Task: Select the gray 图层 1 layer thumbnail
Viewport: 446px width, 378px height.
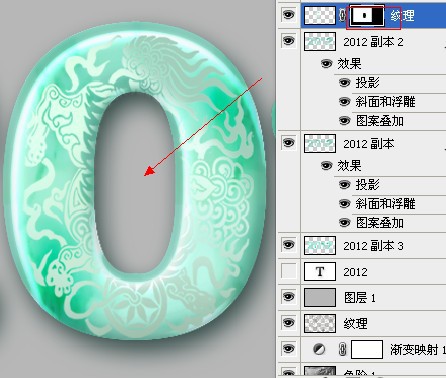Action: click(x=320, y=297)
